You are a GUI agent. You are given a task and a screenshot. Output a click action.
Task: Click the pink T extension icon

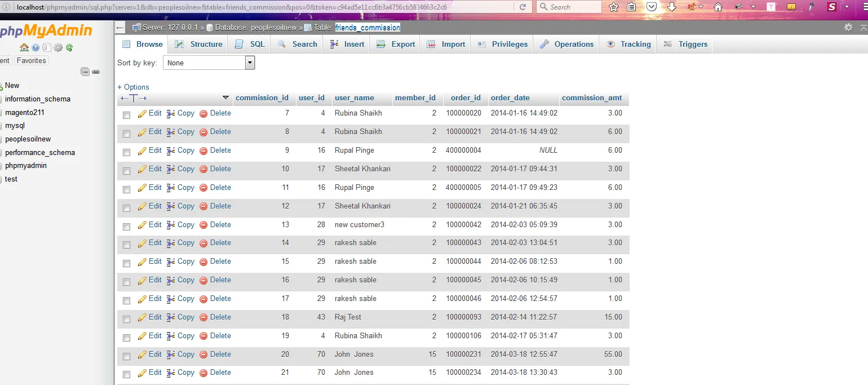[772, 7]
